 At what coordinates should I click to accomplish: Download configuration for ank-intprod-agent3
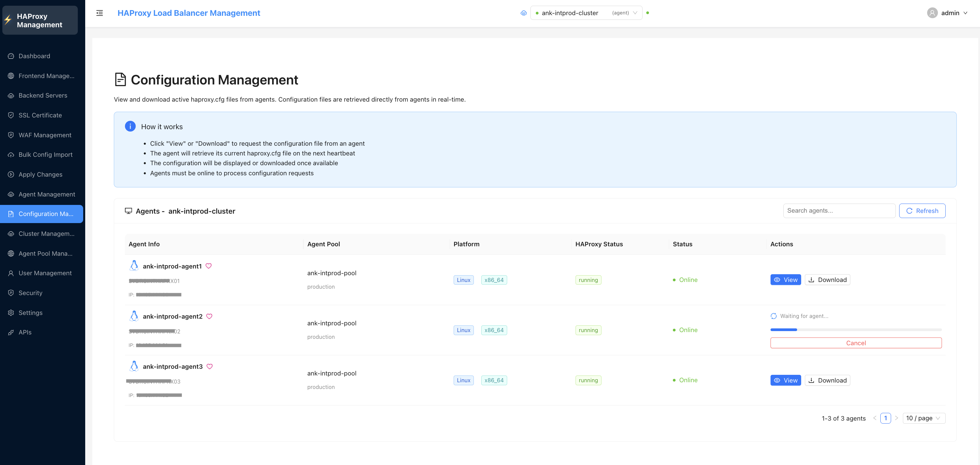(x=827, y=380)
